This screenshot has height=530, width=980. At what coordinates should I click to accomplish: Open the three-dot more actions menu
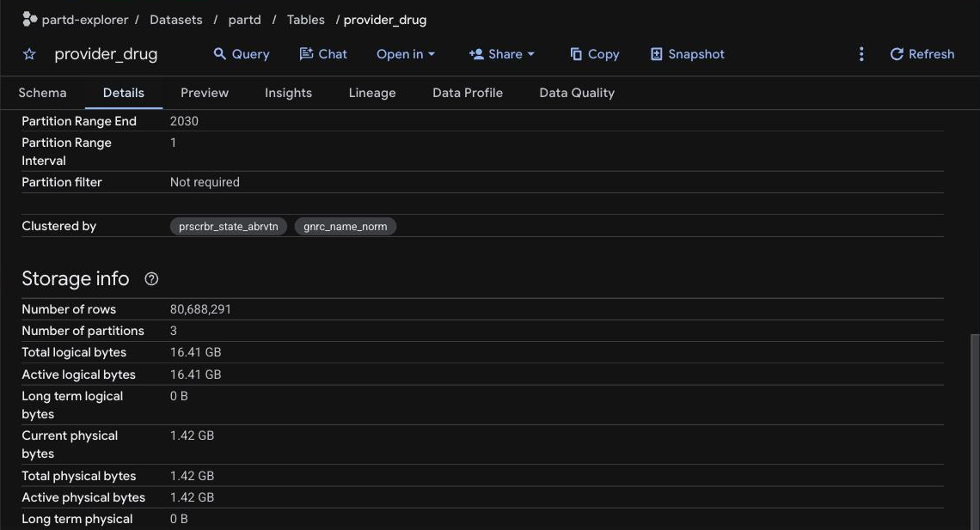(x=861, y=54)
